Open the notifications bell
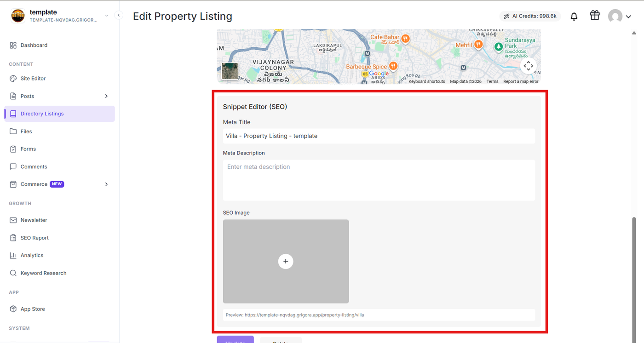Screen dimensions: 644x343 click(x=574, y=17)
